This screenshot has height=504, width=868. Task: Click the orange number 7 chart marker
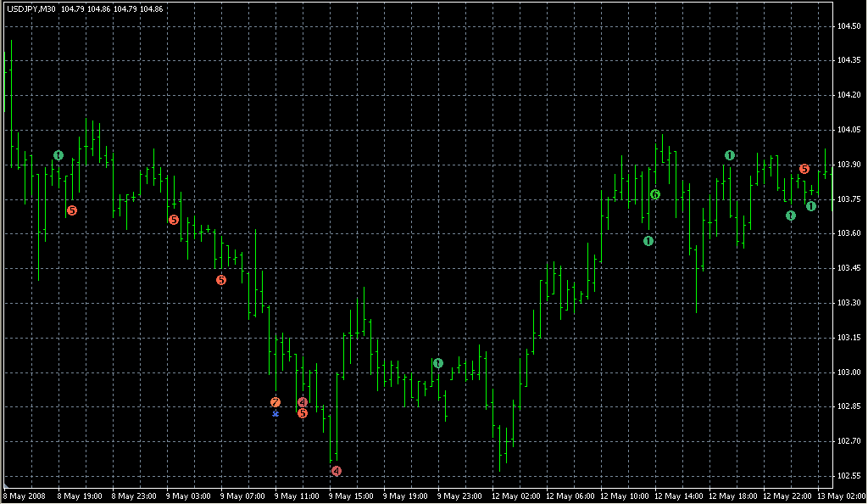coord(275,402)
